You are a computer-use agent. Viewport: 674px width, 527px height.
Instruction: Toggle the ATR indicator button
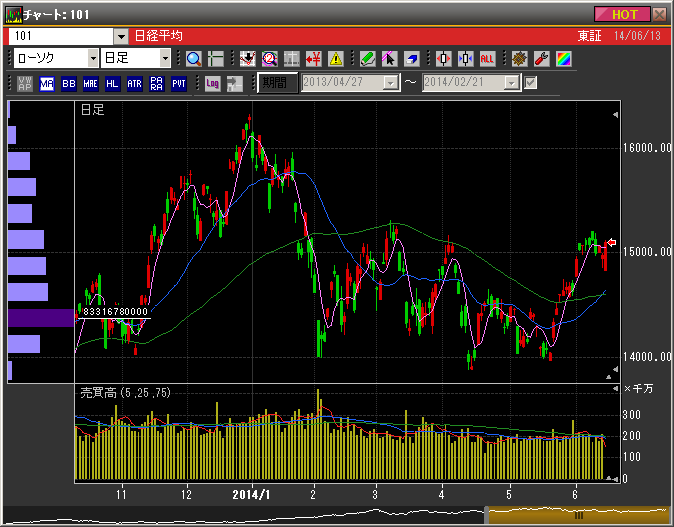(x=134, y=83)
